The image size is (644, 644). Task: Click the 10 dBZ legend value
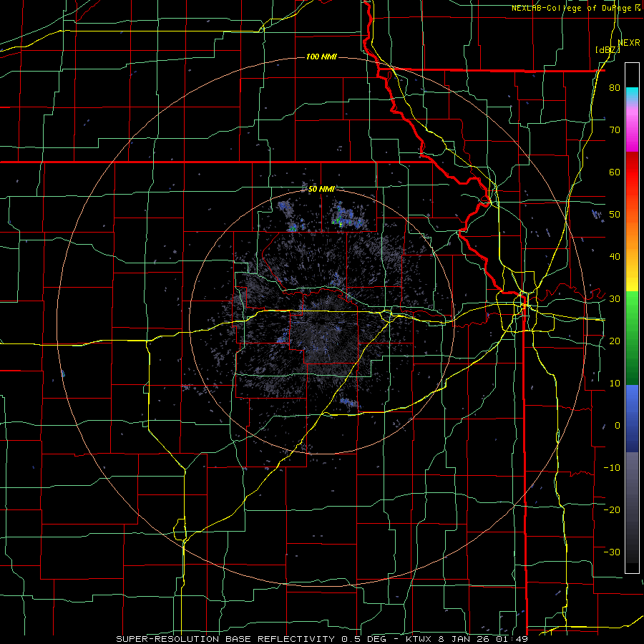point(615,384)
